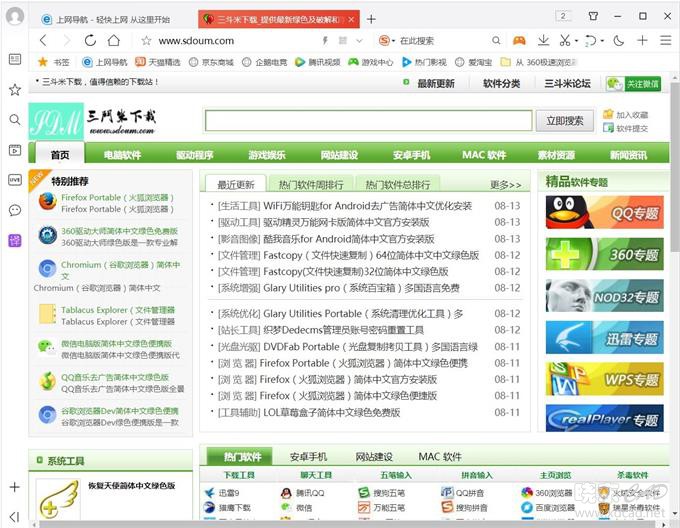Open Firefox Portable recommended item

[x=117, y=198]
